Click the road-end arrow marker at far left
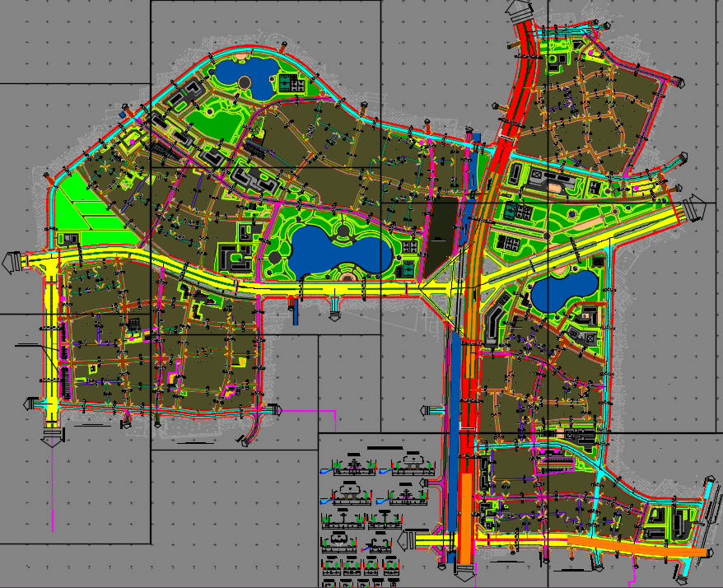Screen dimensions: 723x588 coord(12,261)
